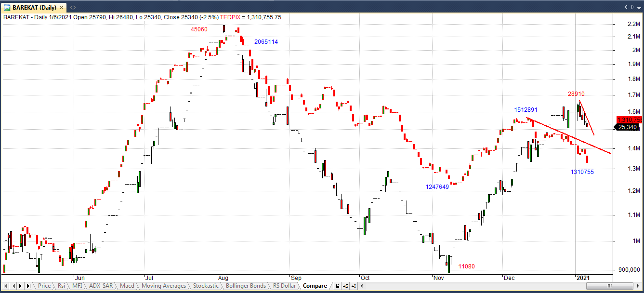Screen dimensions: 644x293
Task: Jump to the last chart sheet
Action: click(29, 286)
